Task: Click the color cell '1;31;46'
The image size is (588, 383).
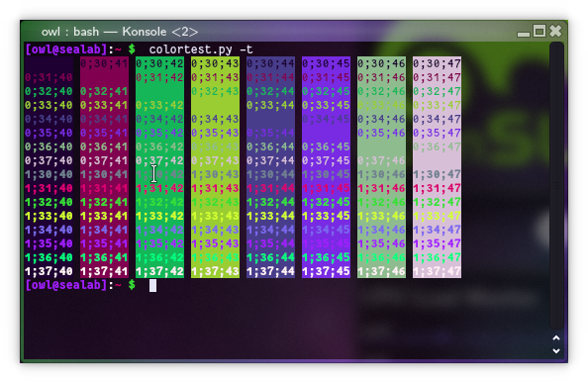Action: (x=381, y=188)
